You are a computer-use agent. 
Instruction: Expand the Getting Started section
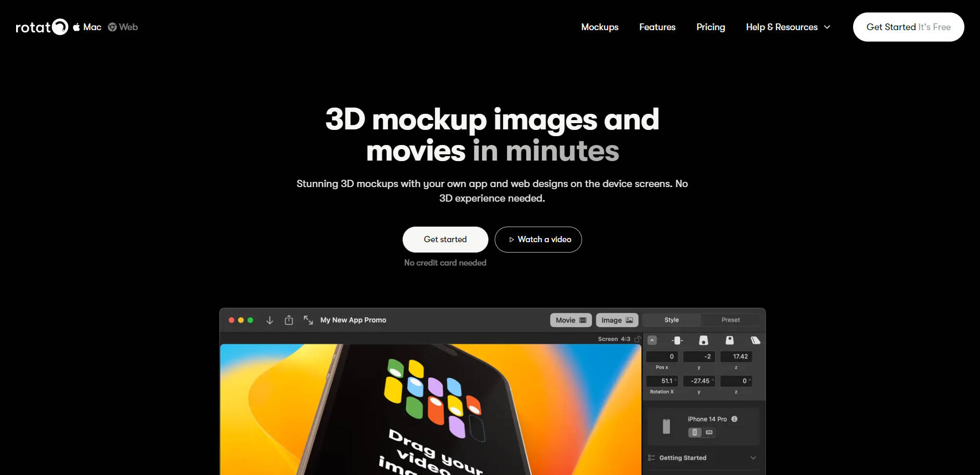(x=753, y=458)
